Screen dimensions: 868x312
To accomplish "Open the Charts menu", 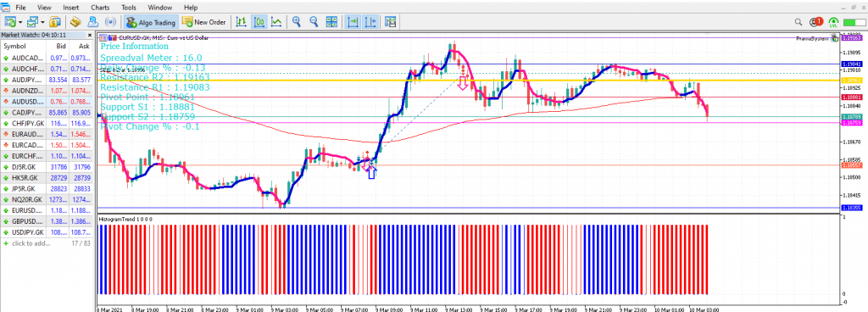I will [x=100, y=8].
